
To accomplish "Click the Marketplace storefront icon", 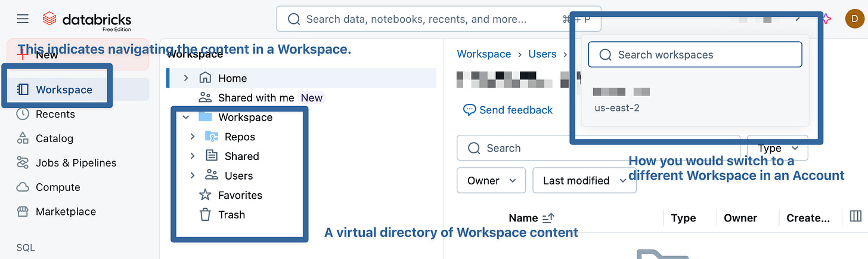I will 23,212.
